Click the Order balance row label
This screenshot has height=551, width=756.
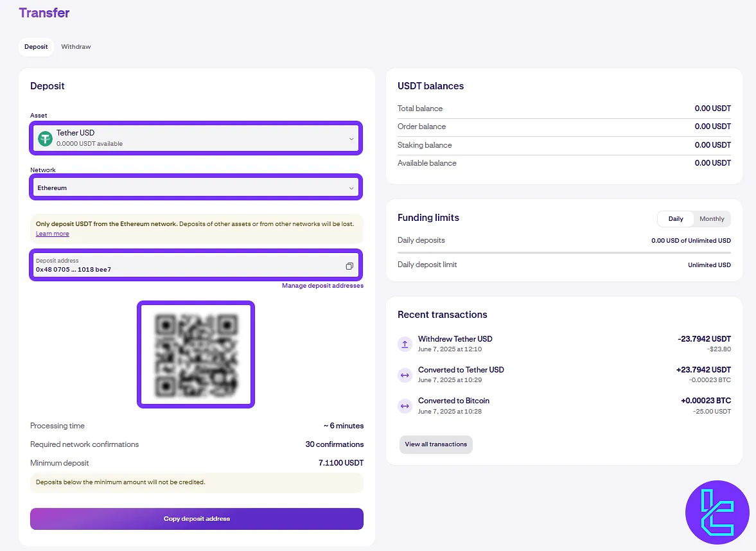click(421, 127)
